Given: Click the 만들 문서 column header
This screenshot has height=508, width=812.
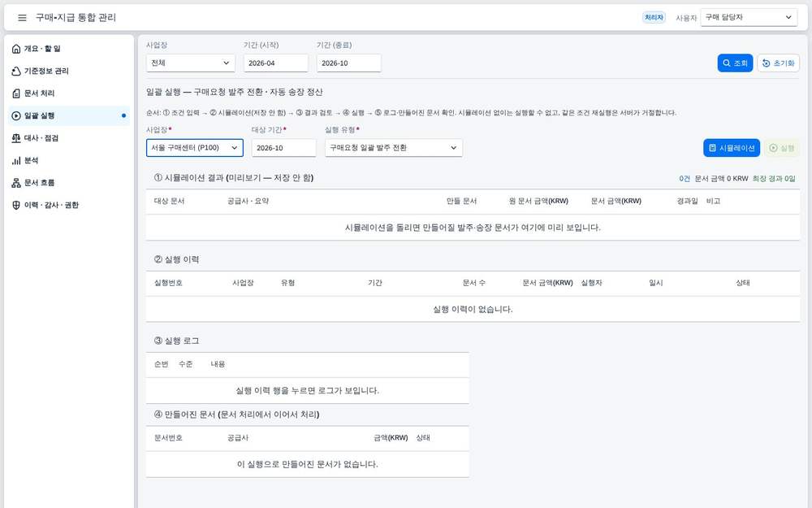Looking at the screenshot, I should [461, 201].
